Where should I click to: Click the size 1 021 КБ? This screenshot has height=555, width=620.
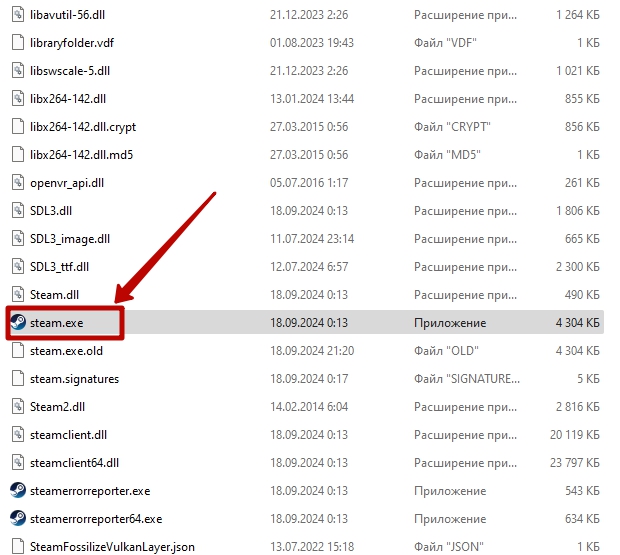pos(578,71)
